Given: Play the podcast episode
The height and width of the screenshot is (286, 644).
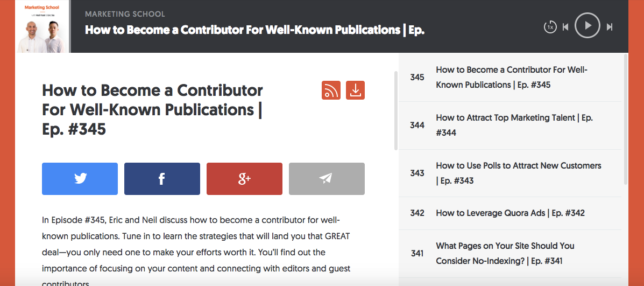Looking at the screenshot, I should (588, 25).
